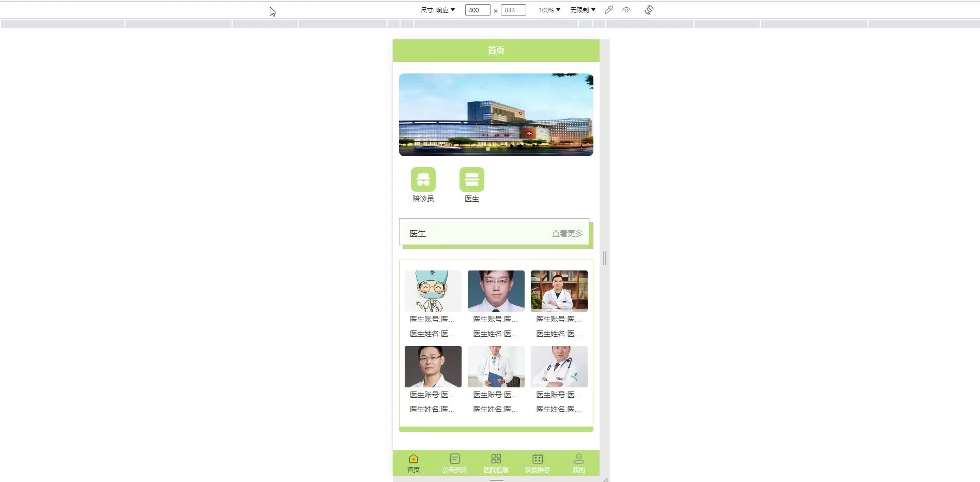The height and width of the screenshot is (482, 980).
Task: Switch to the 首页 bottom tab
Action: [414, 463]
